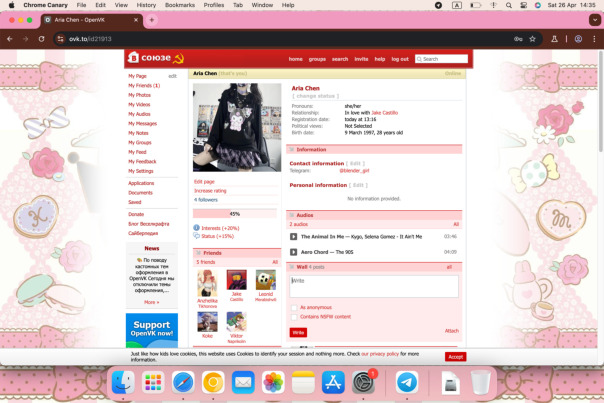Open My Settings in the sidebar
This screenshot has height=403, width=604.
coord(141,171)
